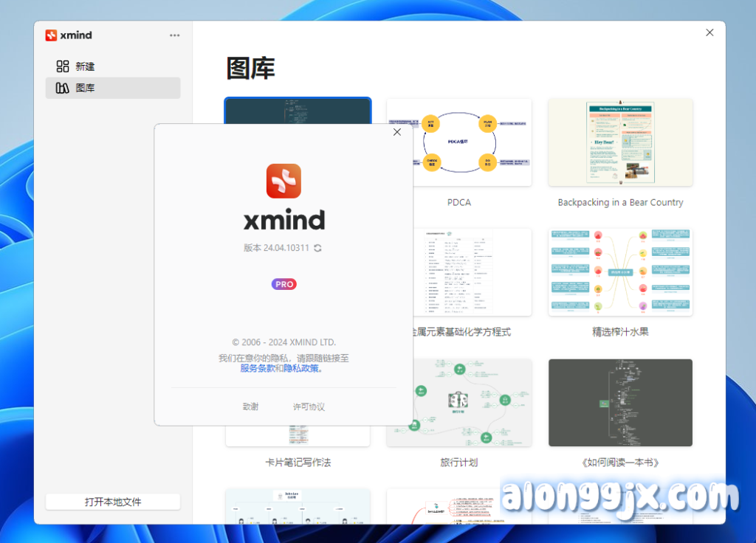Choose the 精选榨汁水果 template thumbnail
This screenshot has height=543, width=756.
620,272
